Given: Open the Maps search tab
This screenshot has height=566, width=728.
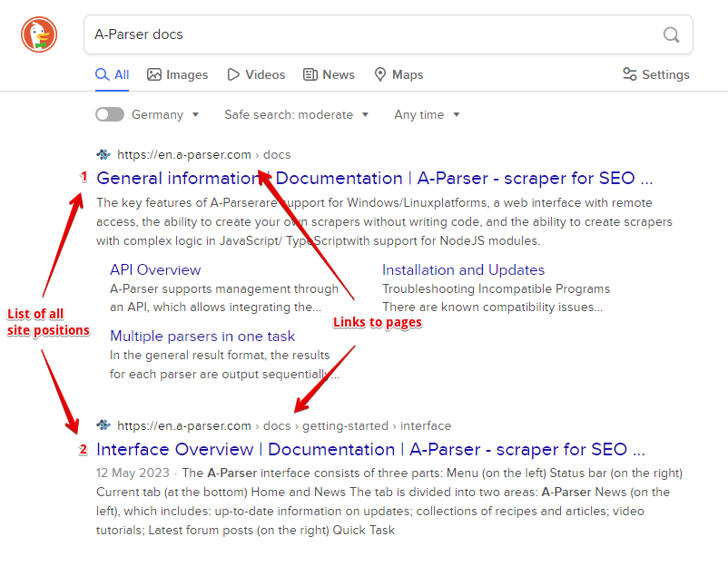Looking at the screenshot, I should tap(398, 74).
